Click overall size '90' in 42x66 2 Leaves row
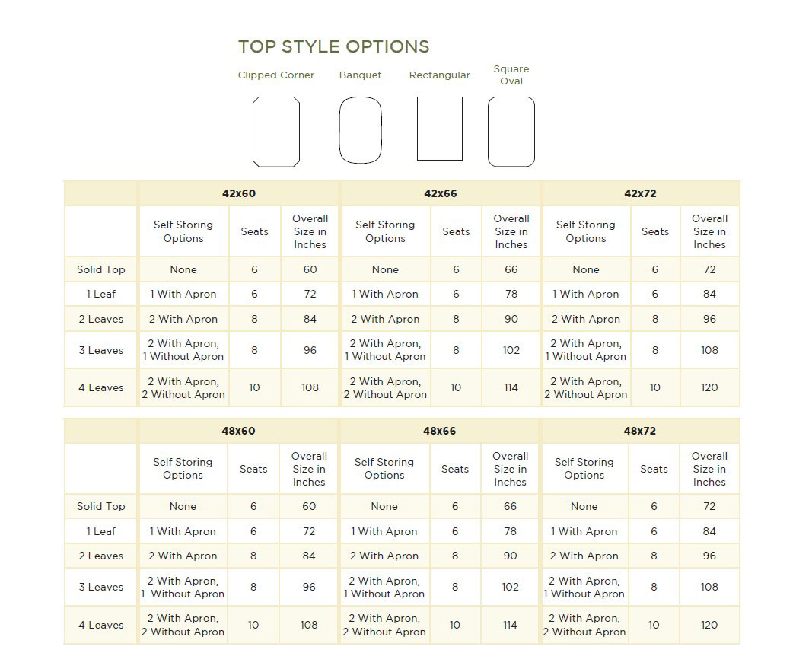 point(511,320)
